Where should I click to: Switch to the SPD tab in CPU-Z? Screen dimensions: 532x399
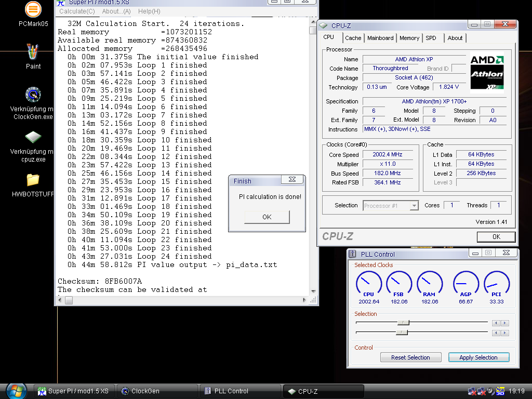click(x=431, y=38)
